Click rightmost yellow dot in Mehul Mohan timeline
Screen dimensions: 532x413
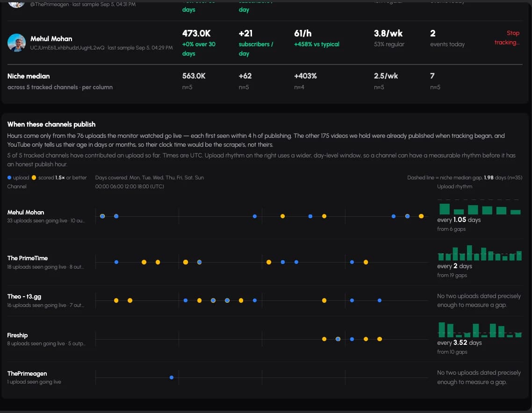(421, 216)
